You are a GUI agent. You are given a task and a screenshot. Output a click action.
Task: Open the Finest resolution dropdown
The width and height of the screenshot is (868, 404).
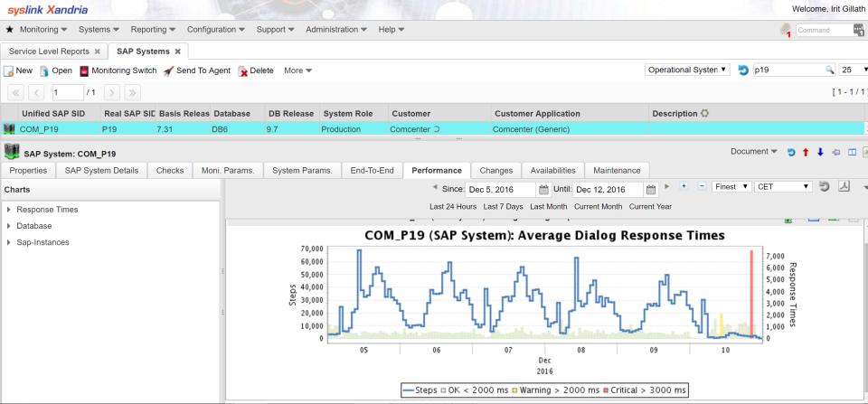click(731, 187)
